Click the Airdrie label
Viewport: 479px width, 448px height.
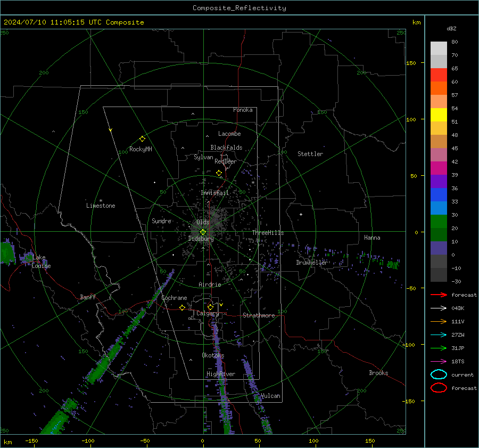210,284
